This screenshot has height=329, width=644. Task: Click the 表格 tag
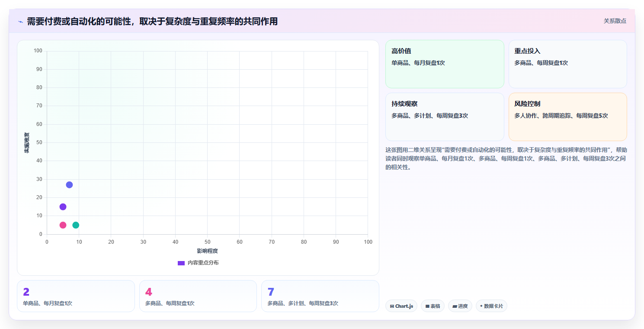(433, 306)
